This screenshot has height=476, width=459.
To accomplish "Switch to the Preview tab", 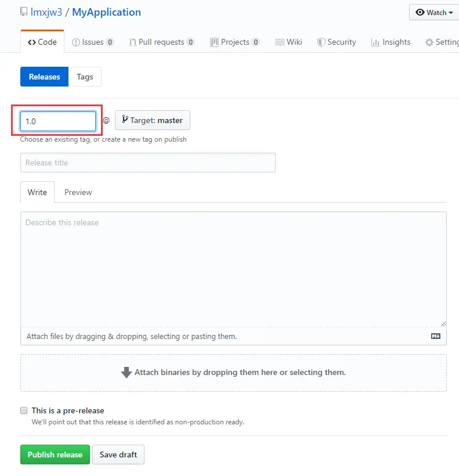I will (78, 192).
